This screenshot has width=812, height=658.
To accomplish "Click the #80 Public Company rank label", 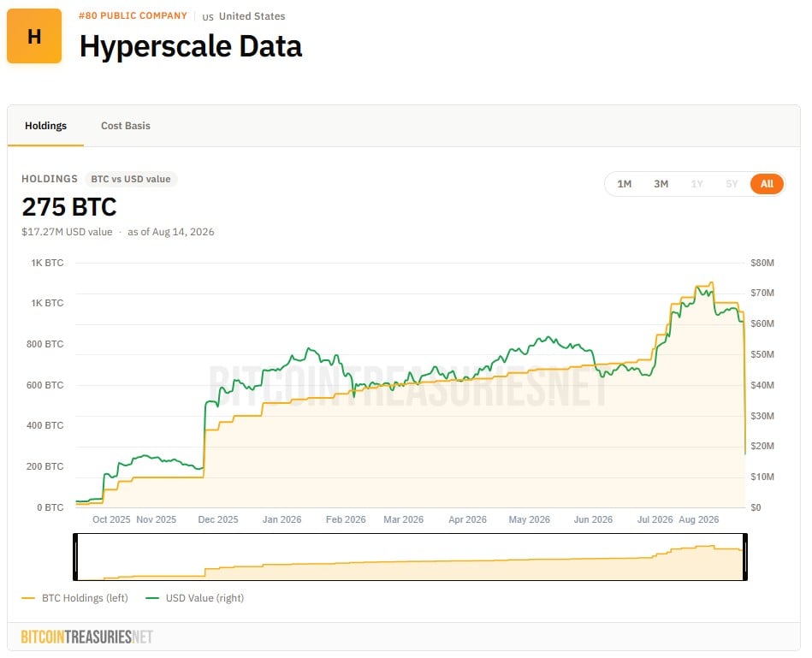I will pos(133,15).
